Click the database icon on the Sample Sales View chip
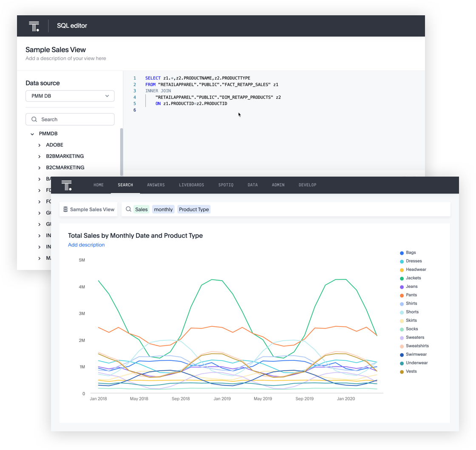This screenshot has height=450, width=476. (x=65, y=209)
